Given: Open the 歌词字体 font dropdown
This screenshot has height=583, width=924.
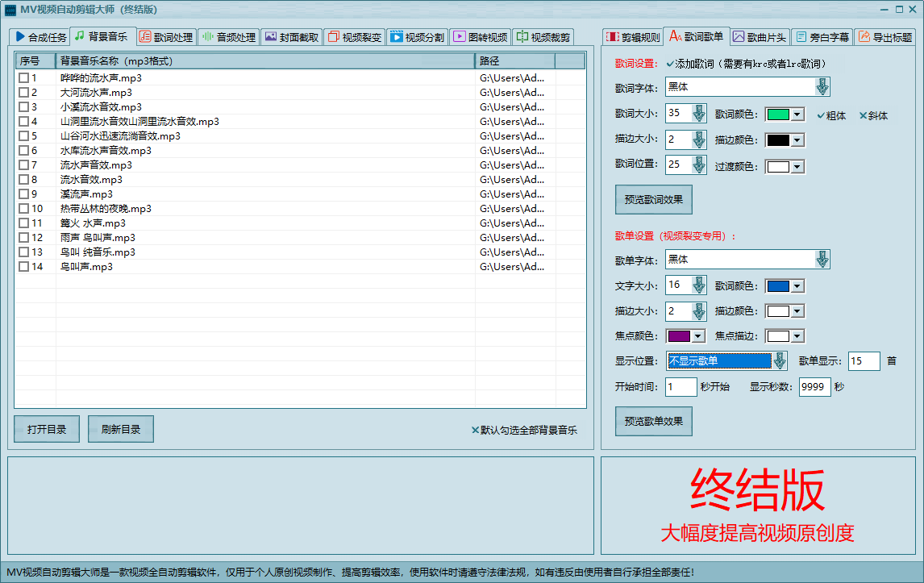Looking at the screenshot, I should [821, 87].
